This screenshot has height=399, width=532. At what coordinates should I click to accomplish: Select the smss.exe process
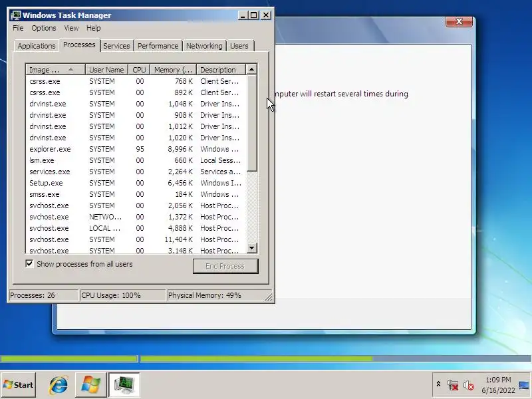136,194
